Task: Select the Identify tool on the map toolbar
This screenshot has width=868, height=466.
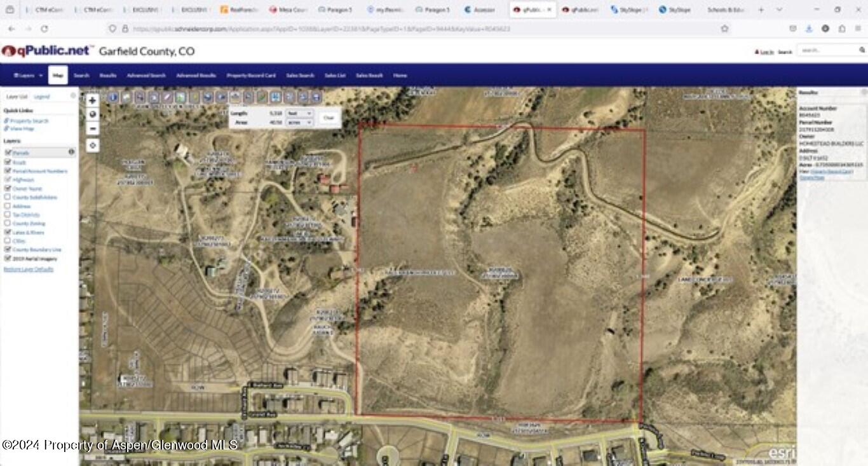Action: click(112, 97)
